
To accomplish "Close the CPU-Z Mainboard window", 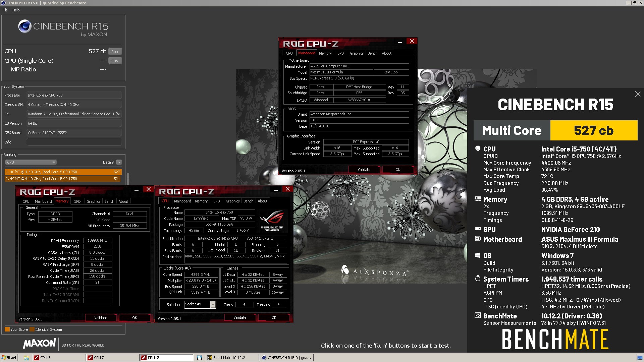I will coord(412,41).
